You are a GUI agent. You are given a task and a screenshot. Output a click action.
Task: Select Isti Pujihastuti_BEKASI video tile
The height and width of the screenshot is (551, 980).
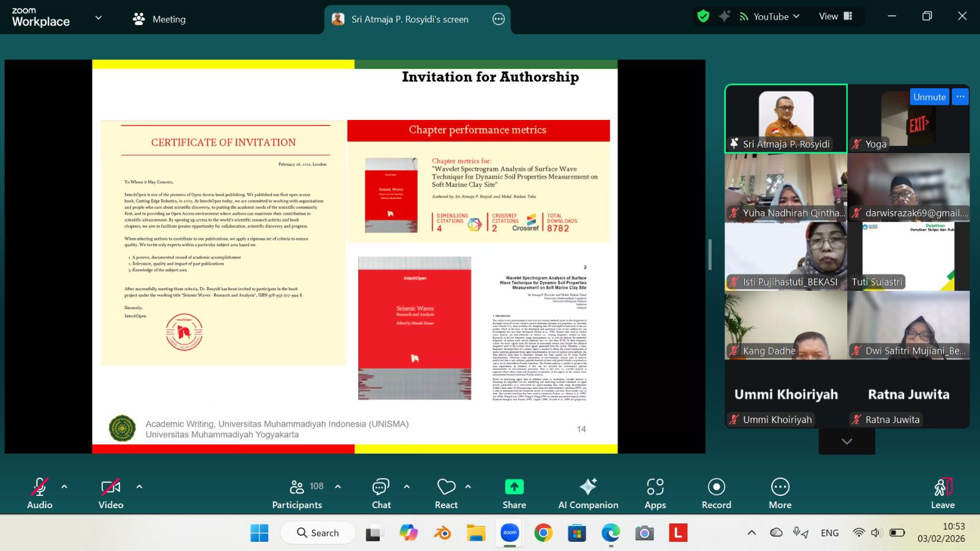coord(786,256)
